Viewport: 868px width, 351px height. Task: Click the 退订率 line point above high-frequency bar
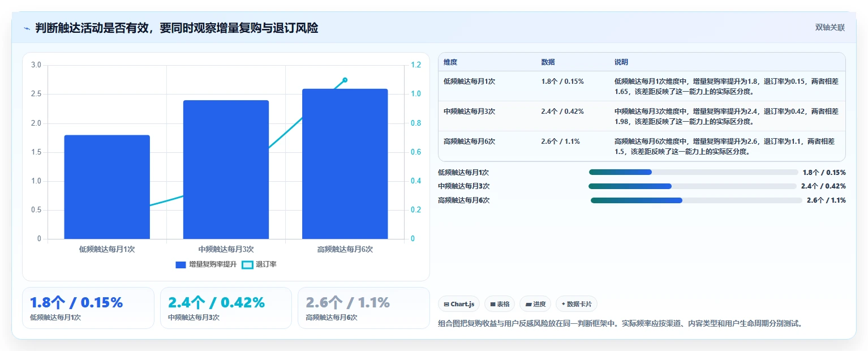345,80
